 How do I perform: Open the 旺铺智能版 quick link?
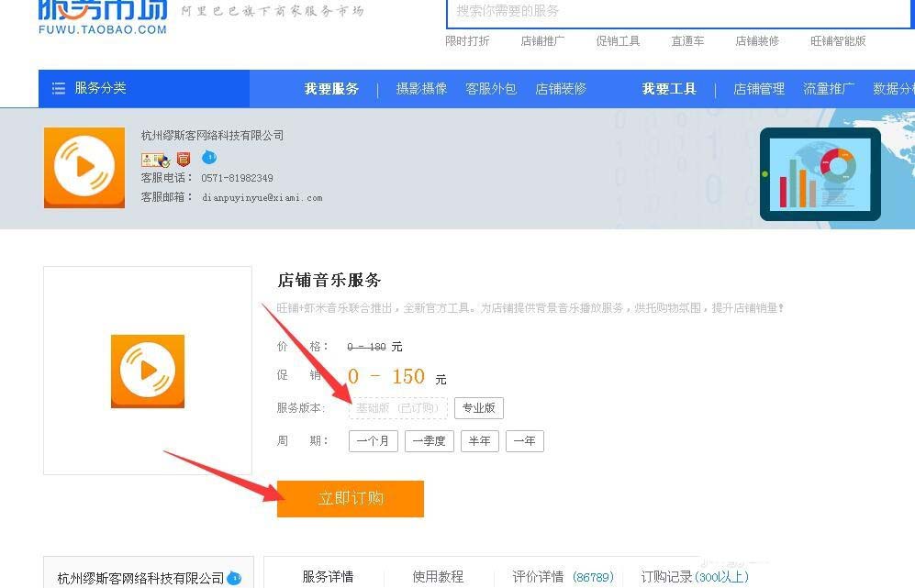pyautogui.click(x=838, y=41)
